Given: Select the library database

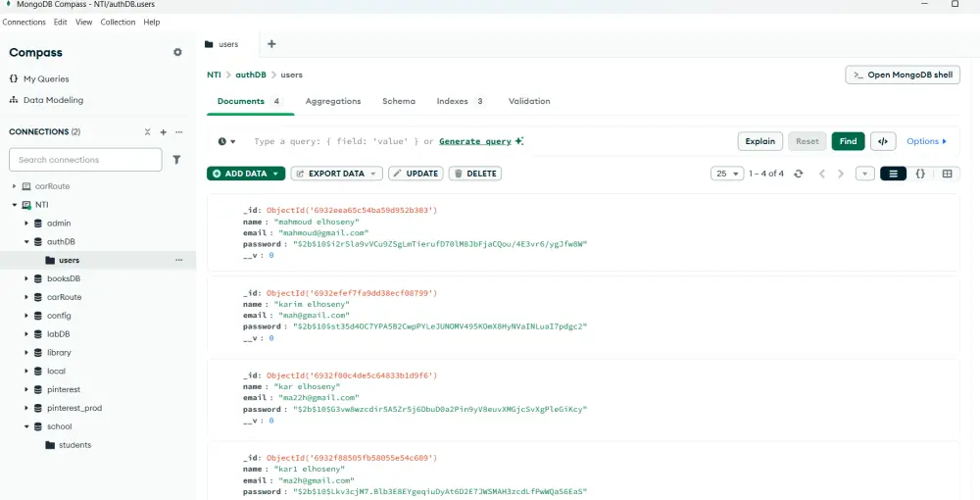Looking at the screenshot, I should (59, 353).
